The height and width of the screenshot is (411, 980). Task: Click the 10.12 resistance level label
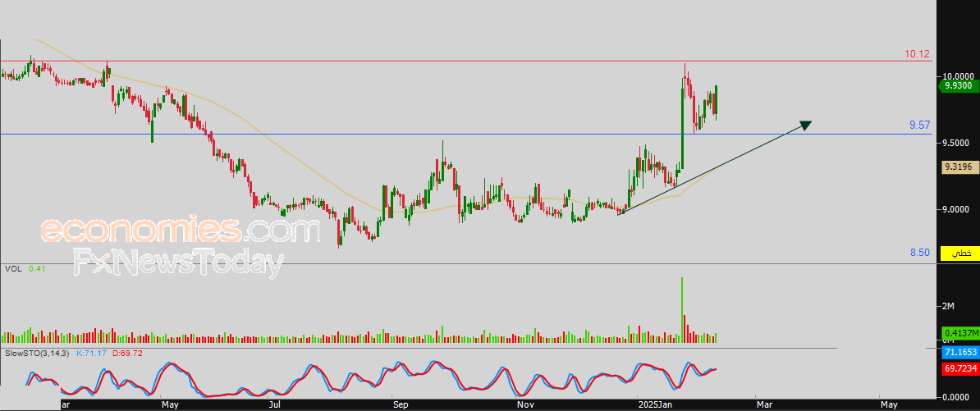(917, 53)
